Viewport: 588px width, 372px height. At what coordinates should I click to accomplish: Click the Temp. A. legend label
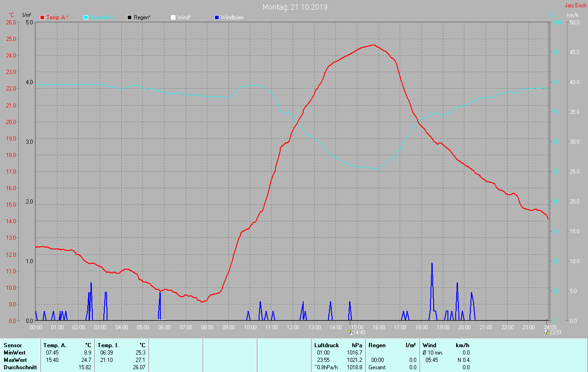click(57, 17)
